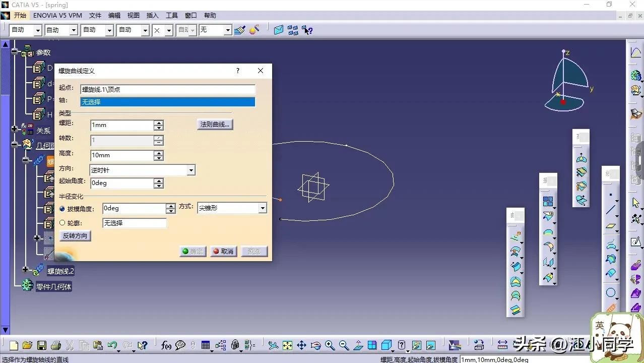644x363 pixels.
Task: Expand the 螺旋线.2 tree node
Action: click(26, 270)
